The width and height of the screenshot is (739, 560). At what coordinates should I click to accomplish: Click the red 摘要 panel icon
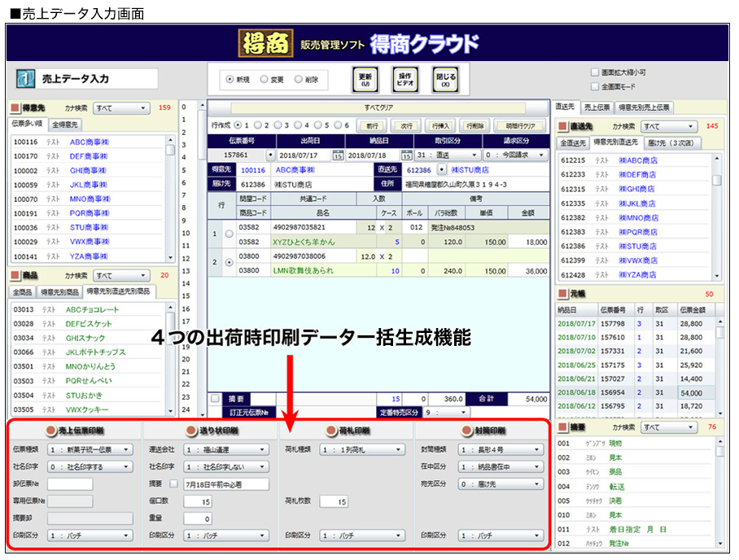(562, 427)
